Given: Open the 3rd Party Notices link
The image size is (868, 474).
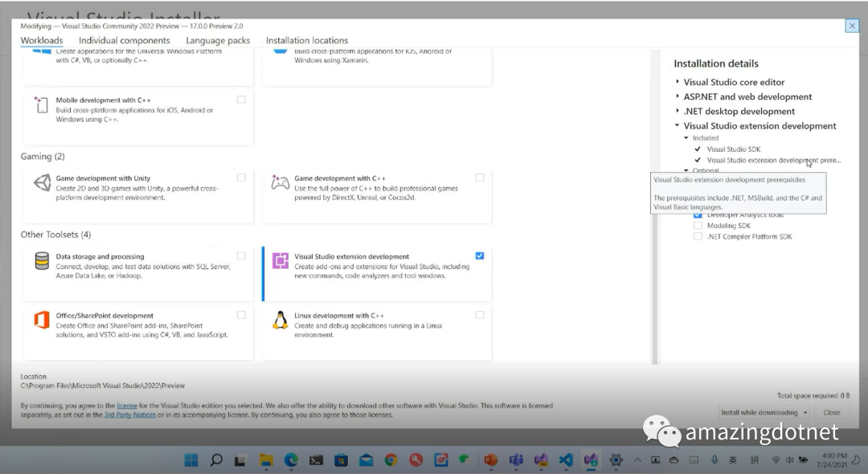Looking at the screenshot, I should pyautogui.click(x=130, y=415).
